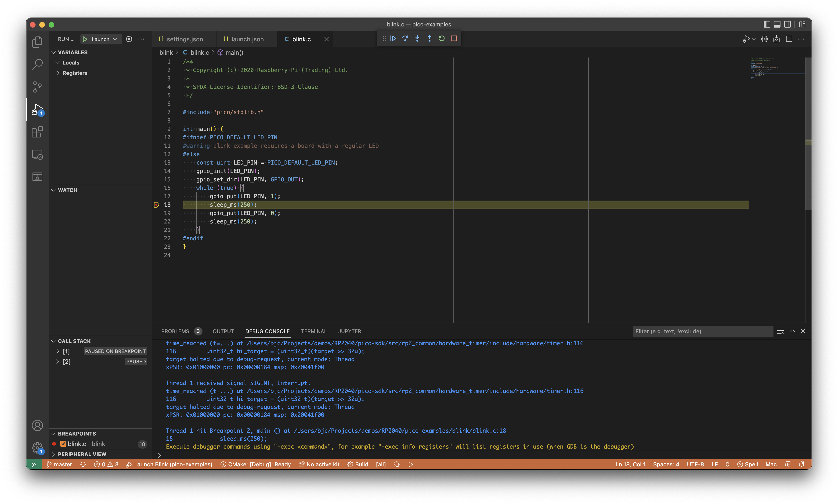Open the TERMINAL panel tab
Image resolution: width=838 pixels, height=504 pixels.
[x=314, y=331]
